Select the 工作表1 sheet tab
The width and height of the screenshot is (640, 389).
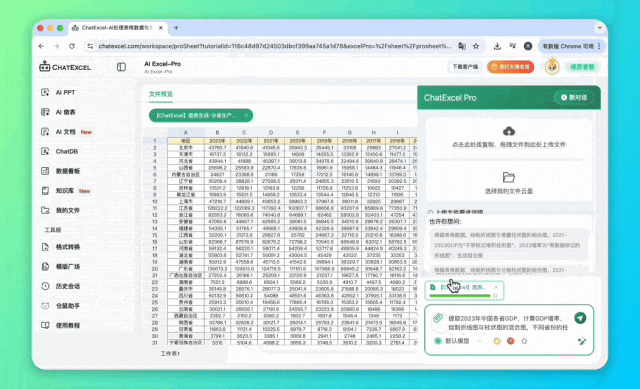click(170, 353)
